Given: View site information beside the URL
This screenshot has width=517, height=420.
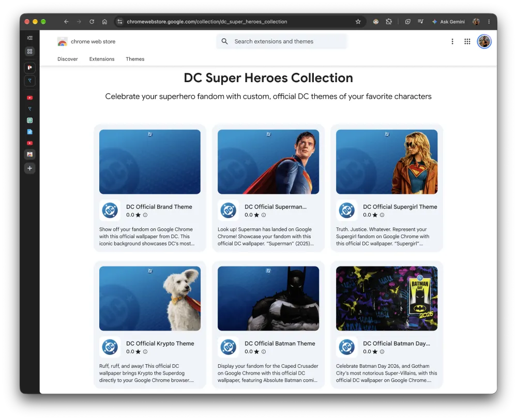Looking at the screenshot, I should pos(120,22).
